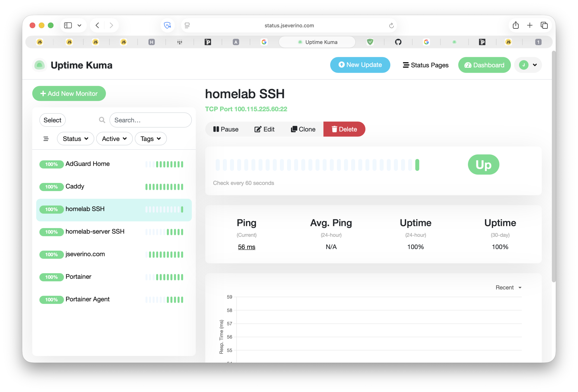Image resolution: width=578 pixels, height=392 pixels.
Task: Click the TCP Port 100.115.225.60:22 text
Action: (x=246, y=109)
